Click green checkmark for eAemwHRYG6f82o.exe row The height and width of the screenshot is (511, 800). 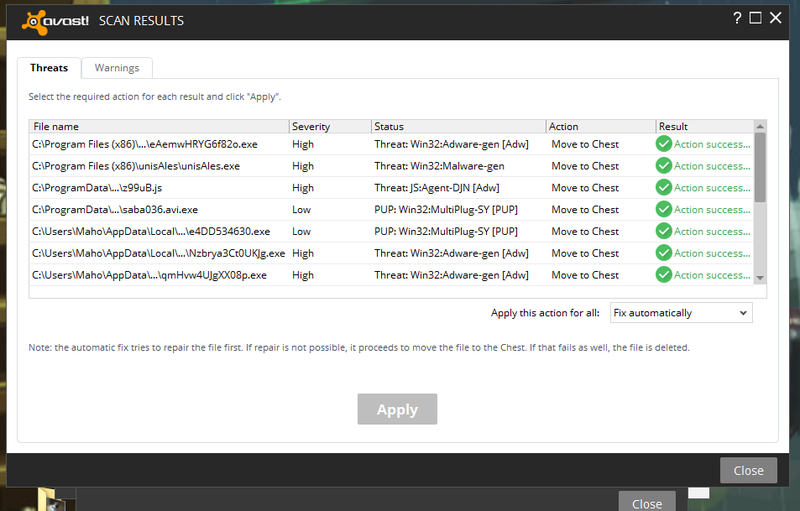click(663, 144)
